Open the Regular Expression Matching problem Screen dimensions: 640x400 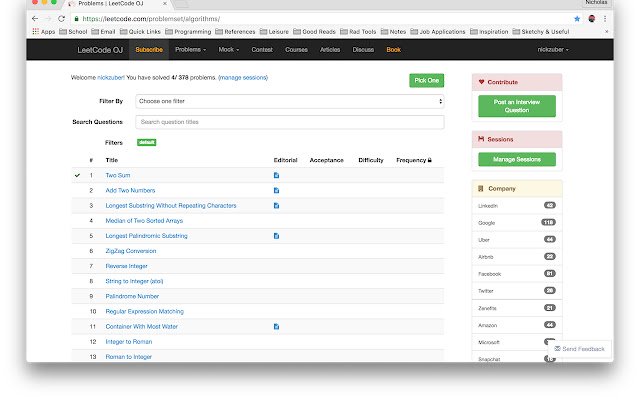point(144,311)
